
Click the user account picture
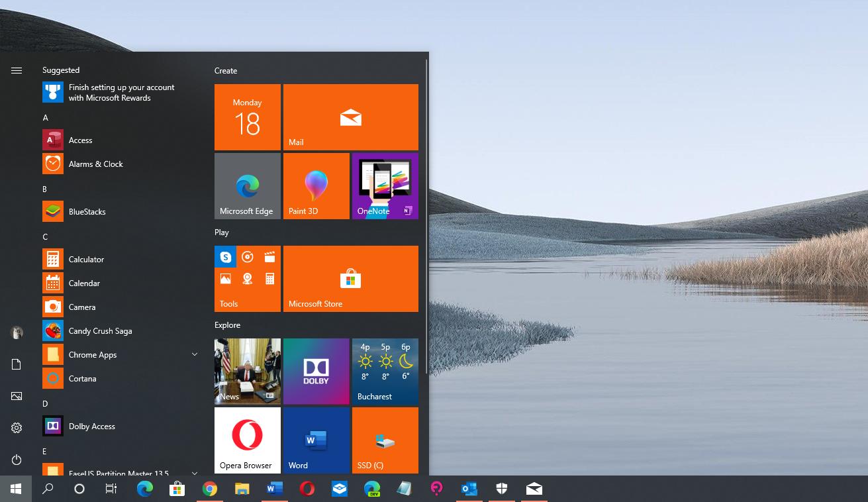[x=17, y=332]
